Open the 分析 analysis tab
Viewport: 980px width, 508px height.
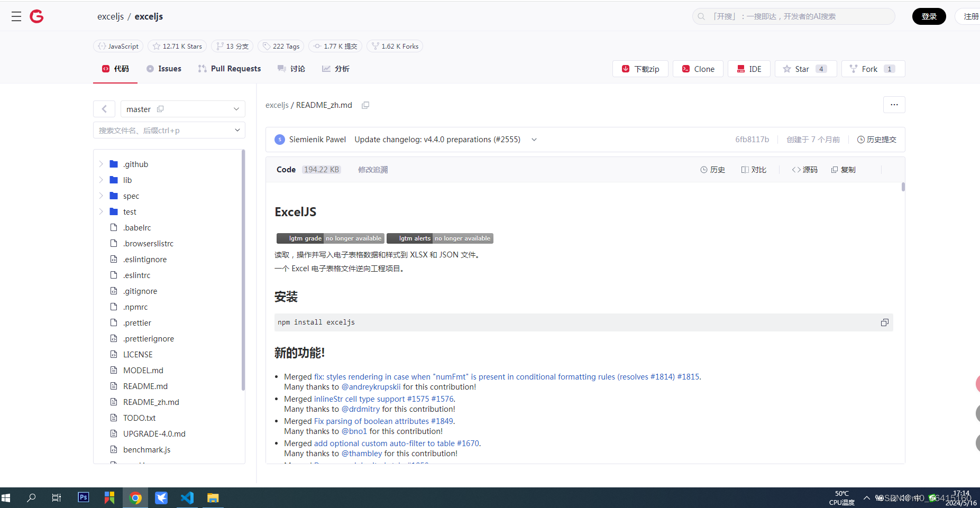click(336, 69)
